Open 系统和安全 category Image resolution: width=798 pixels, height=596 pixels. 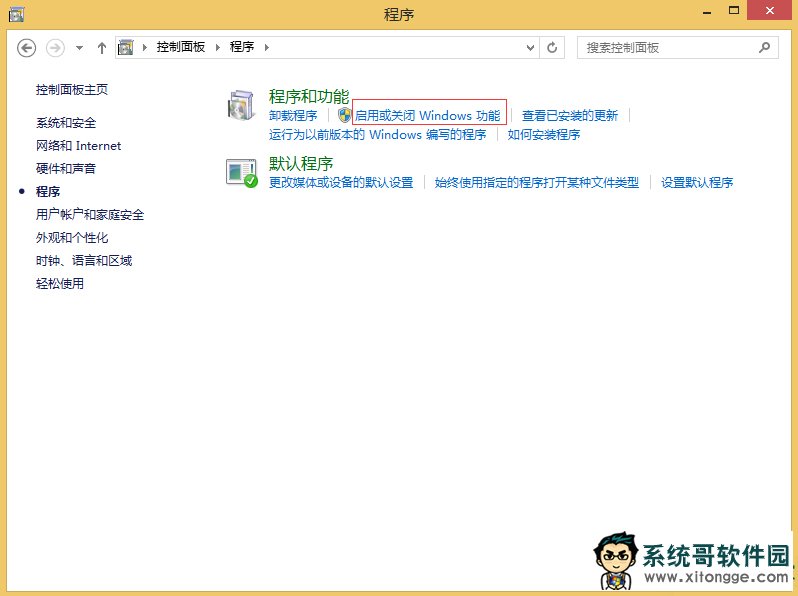click(66, 123)
